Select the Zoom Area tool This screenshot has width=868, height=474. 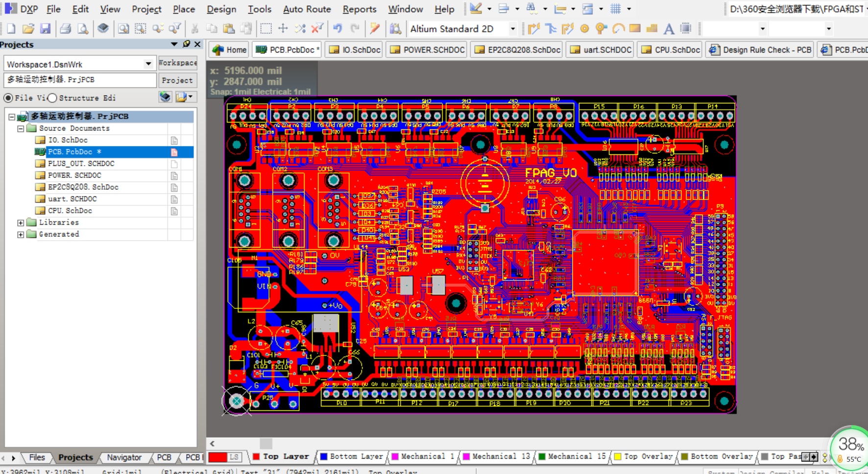[141, 29]
